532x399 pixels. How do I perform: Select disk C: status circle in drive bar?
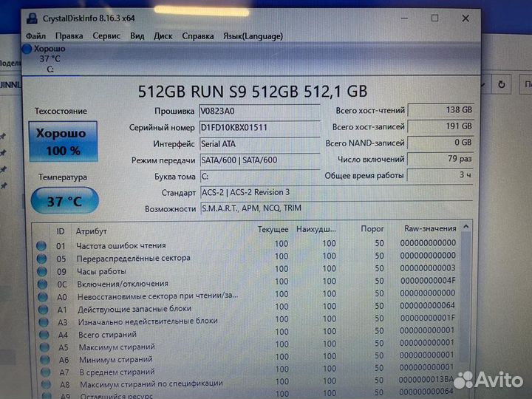coord(27,50)
